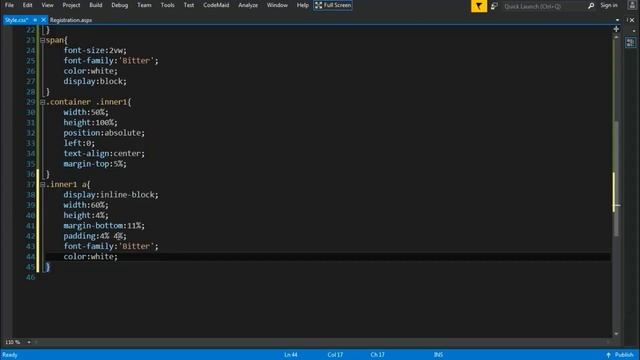
Task: Open the zoom level dropdown showing 110 %
Action: [29, 342]
